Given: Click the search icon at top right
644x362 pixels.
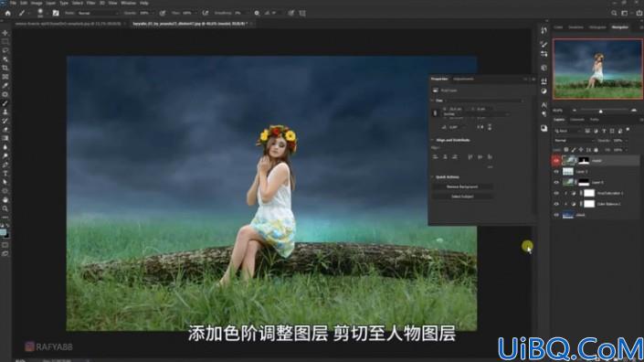Looking at the screenshot, I should pos(614,13).
